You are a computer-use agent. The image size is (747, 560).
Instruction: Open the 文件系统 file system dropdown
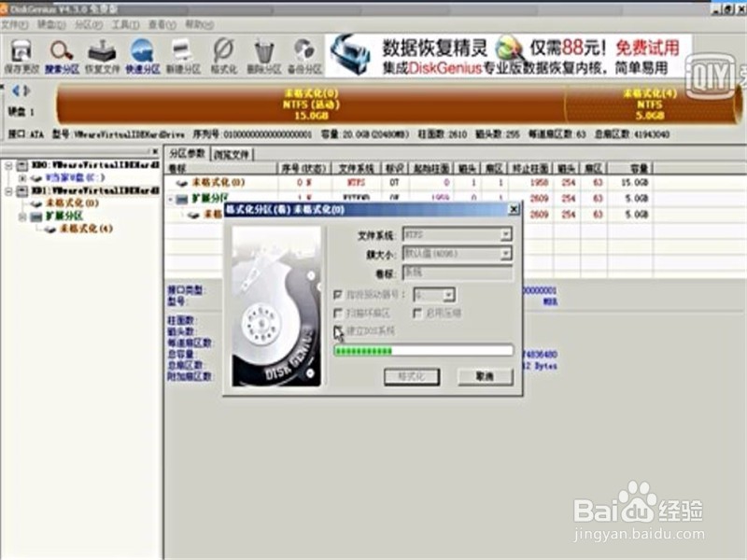pos(506,233)
